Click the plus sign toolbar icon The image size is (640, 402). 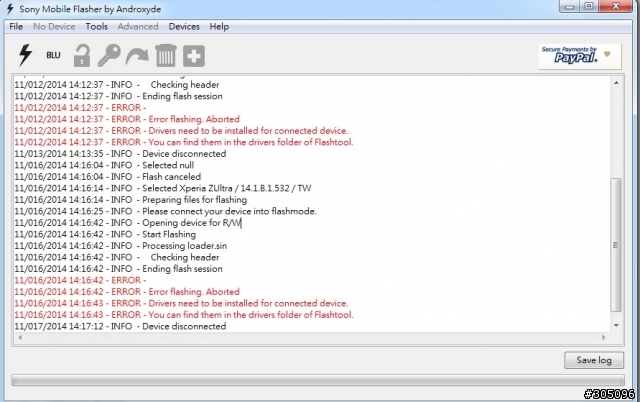[194, 56]
